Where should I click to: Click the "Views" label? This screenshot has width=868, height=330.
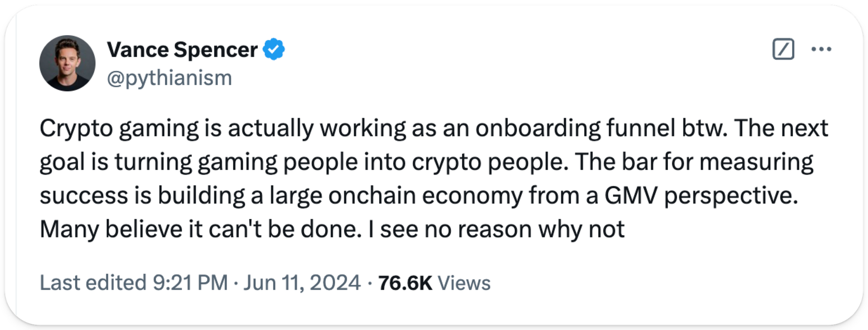pyautogui.click(x=464, y=283)
